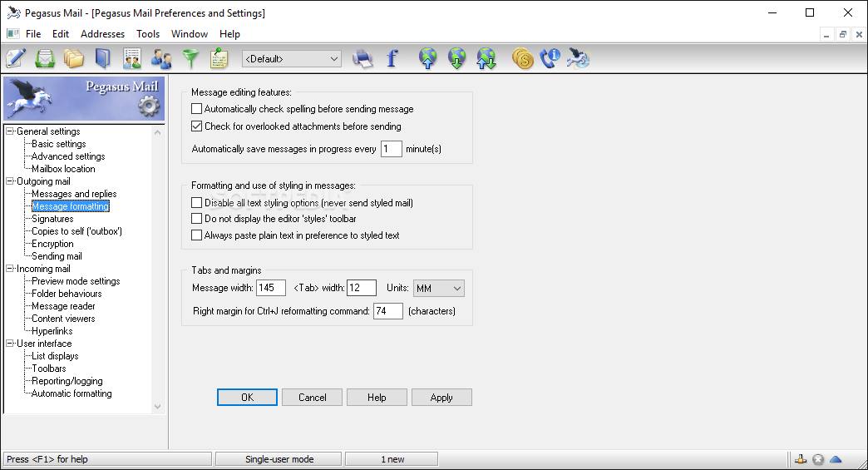Click the OK button
The height and width of the screenshot is (470, 868).
point(247,398)
